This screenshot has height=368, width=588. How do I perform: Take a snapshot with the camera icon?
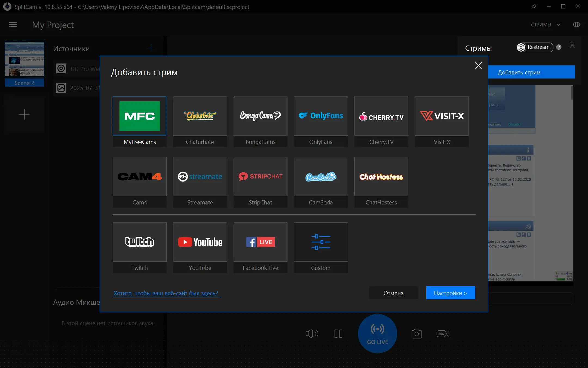tap(416, 334)
